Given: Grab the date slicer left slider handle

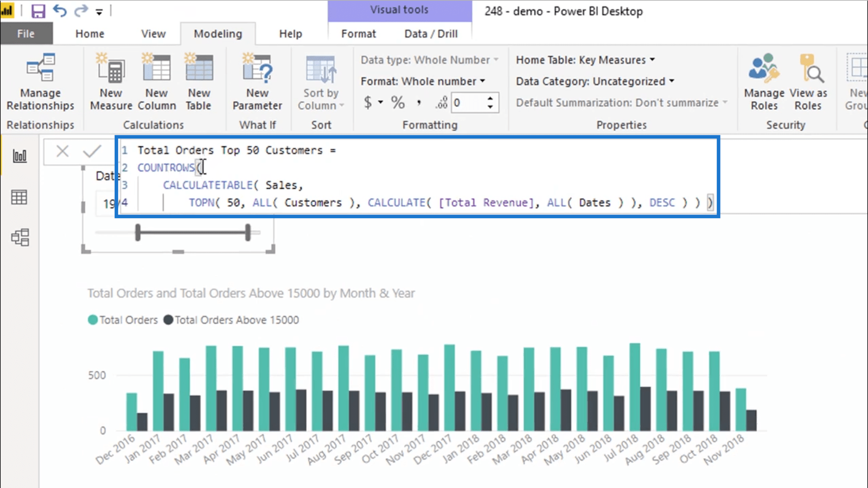Looking at the screenshot, I should [x=138, y=233].
